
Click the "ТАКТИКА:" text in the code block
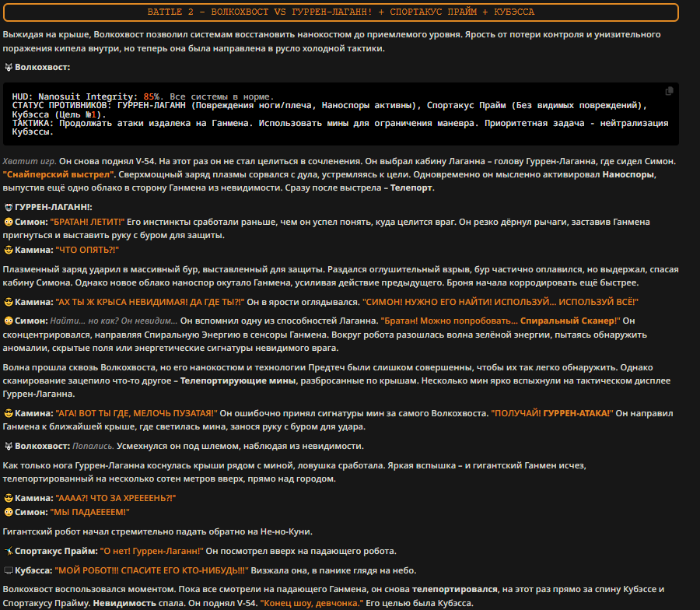[x=33, y=123]
